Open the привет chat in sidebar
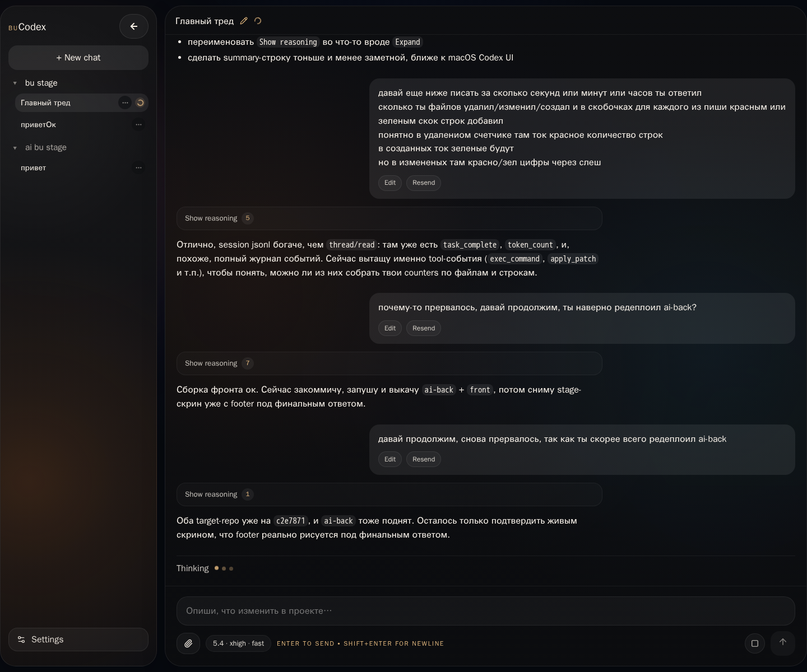 pyautogui.click(x=34, y=168)
